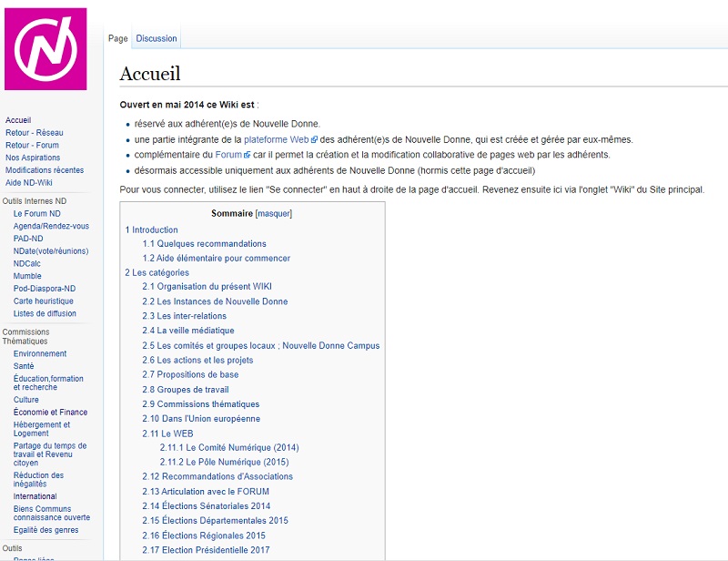
Task: Click the 'plateforme Web' hyperlink
Action: click(x=276, y=140)
